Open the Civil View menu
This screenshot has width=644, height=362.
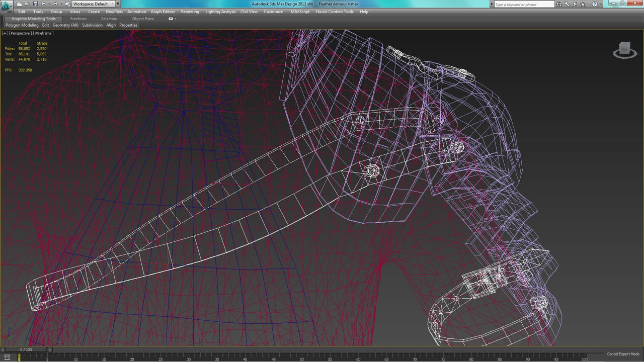click(x=249, y=12)
